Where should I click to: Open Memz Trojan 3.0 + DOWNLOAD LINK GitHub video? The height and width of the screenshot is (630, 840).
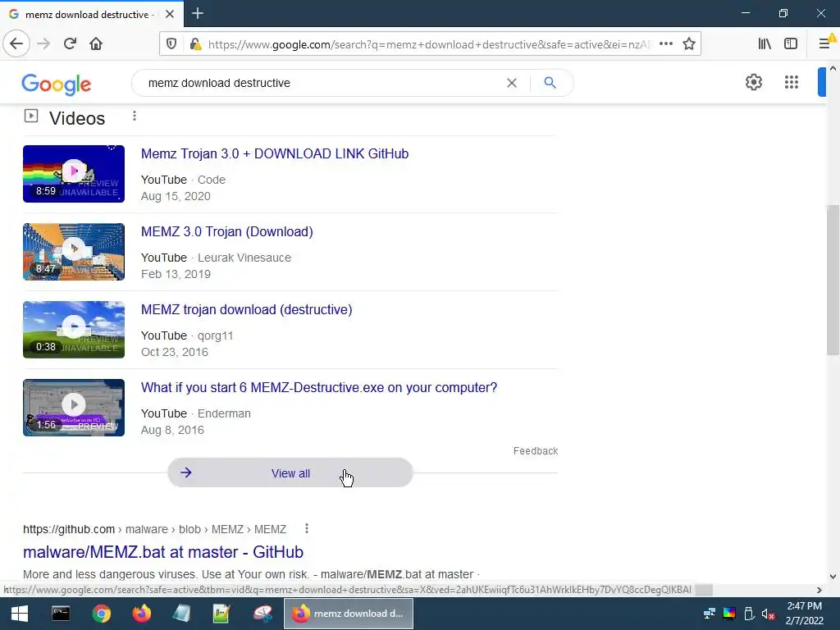[275, 153]
